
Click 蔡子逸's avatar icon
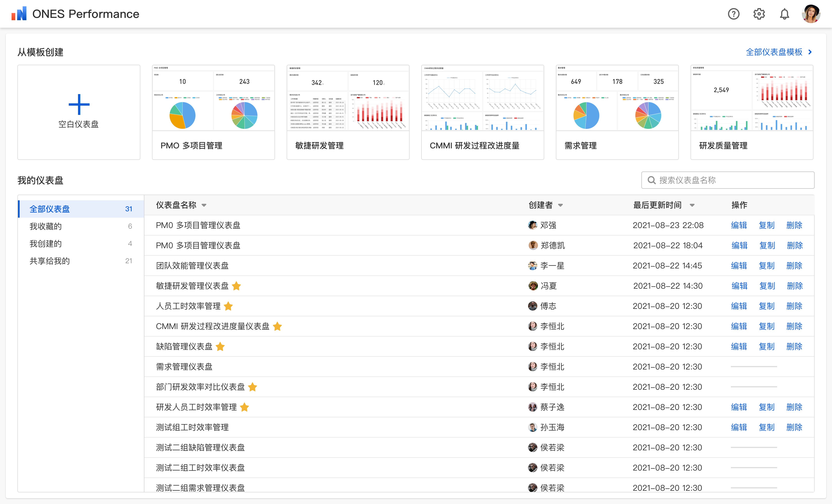(x=533, y=407)
